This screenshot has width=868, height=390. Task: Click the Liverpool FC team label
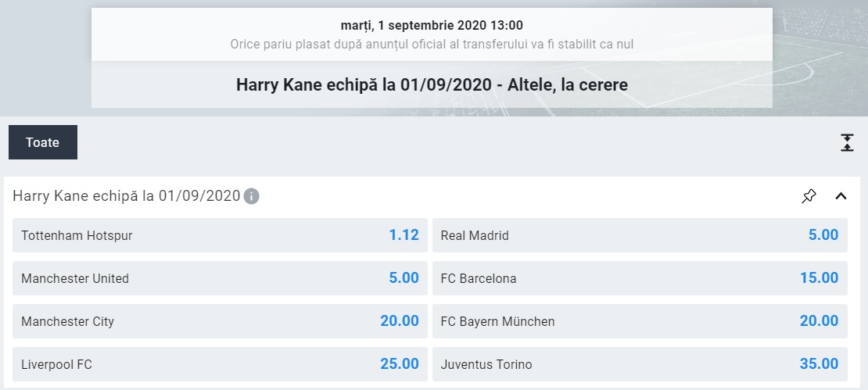pos(56,364)
